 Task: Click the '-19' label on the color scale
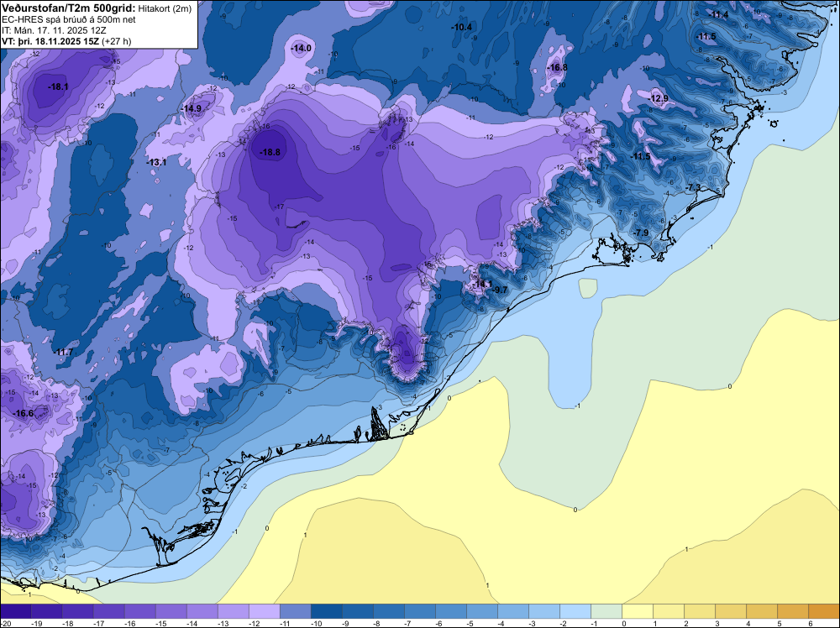(37, 624)
